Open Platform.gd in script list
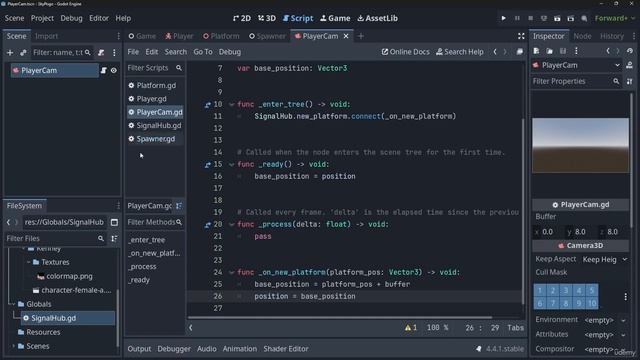 click(155, 85)
